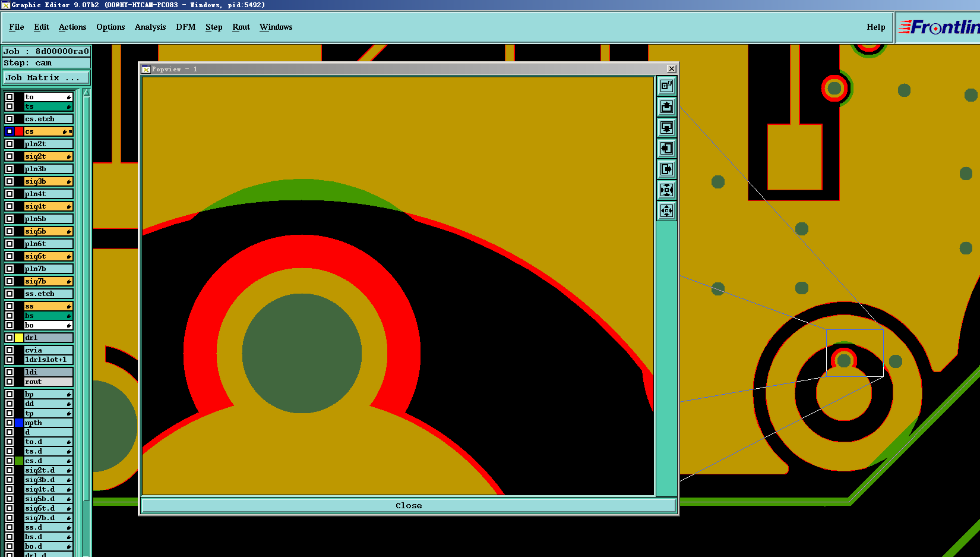Click Graphic Editor title bar icon

[x=5, y=5]
